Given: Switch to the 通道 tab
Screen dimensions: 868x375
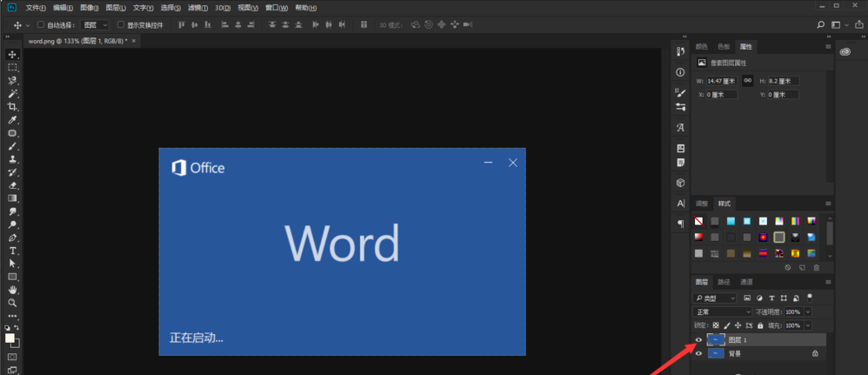Looking at the screenshot, I should click(746, 282).
